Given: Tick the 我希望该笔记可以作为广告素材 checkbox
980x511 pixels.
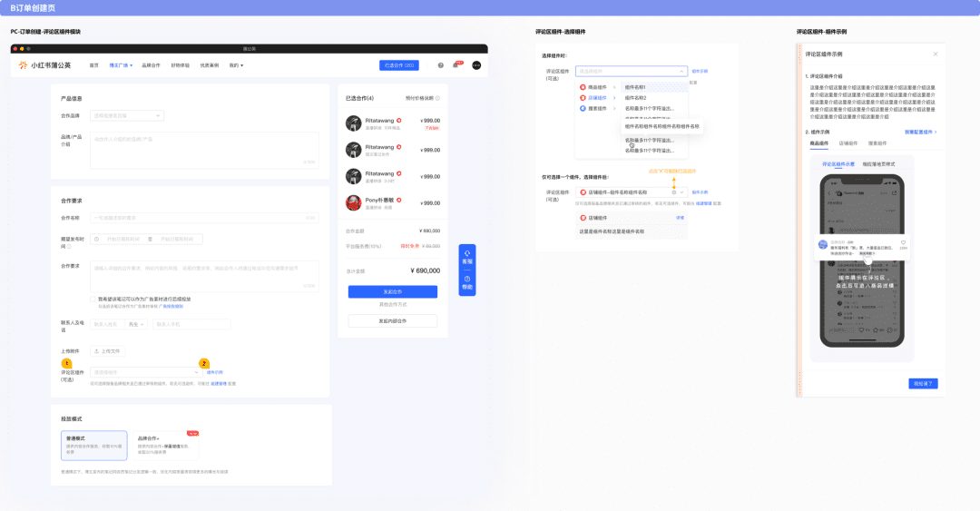Looking at the screenshot, I should coord(93,299).
